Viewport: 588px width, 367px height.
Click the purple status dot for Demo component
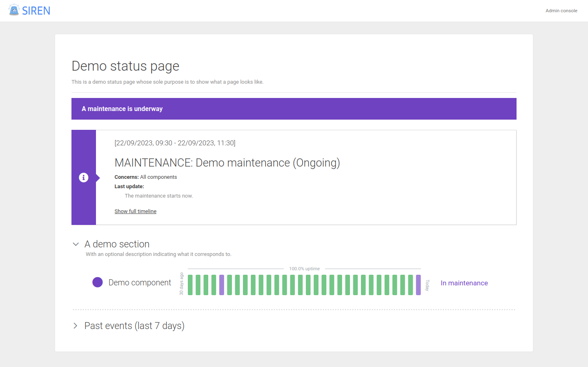98,282
